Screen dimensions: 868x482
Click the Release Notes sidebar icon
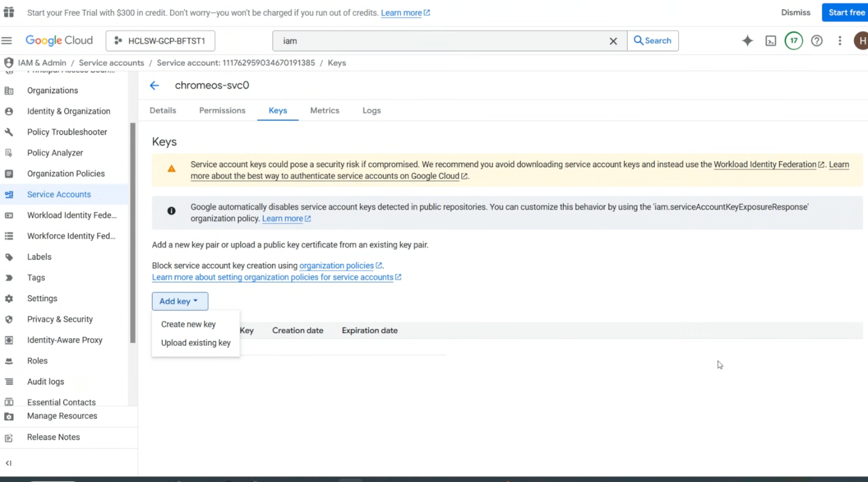point(9,437)
